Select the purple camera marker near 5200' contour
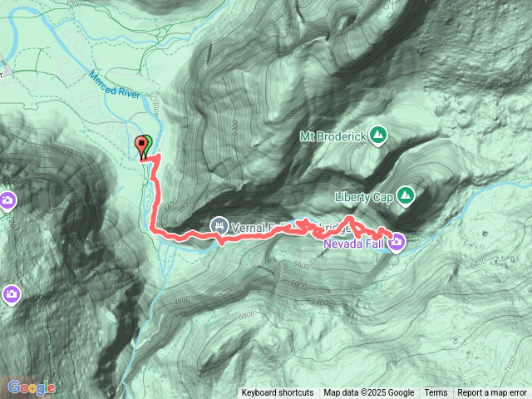This screenshot has width=532, height=399. pyautogui.click(x=7, y=201)
